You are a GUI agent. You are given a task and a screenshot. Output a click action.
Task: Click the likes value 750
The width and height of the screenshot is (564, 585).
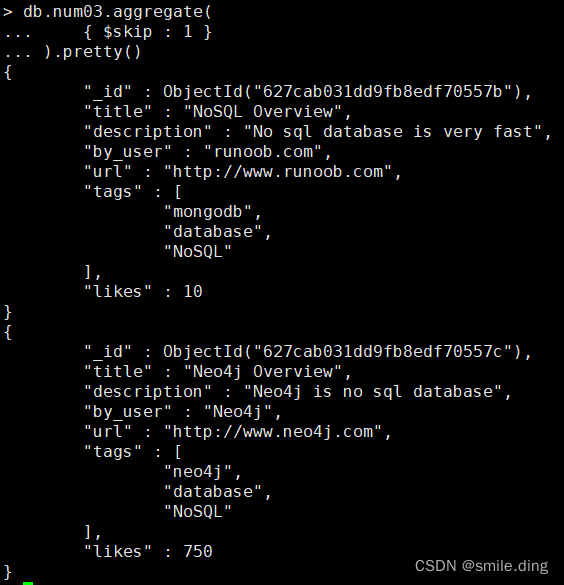click(x=198, y=551)
